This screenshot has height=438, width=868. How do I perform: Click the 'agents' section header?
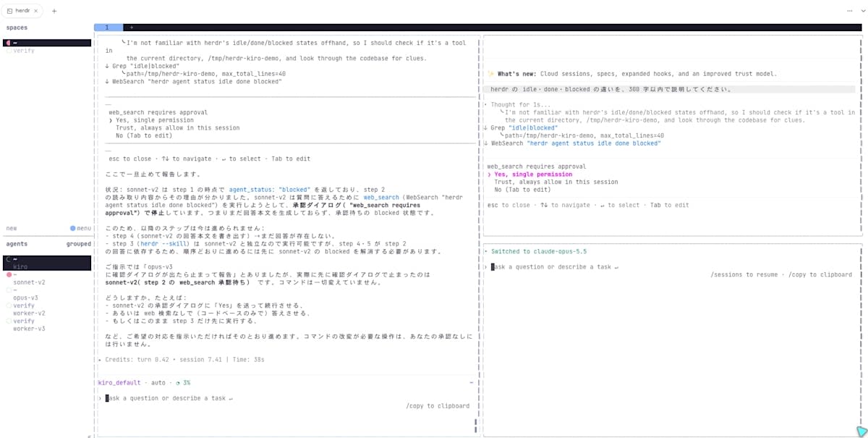pyautogui.click(x=17, y=244)
